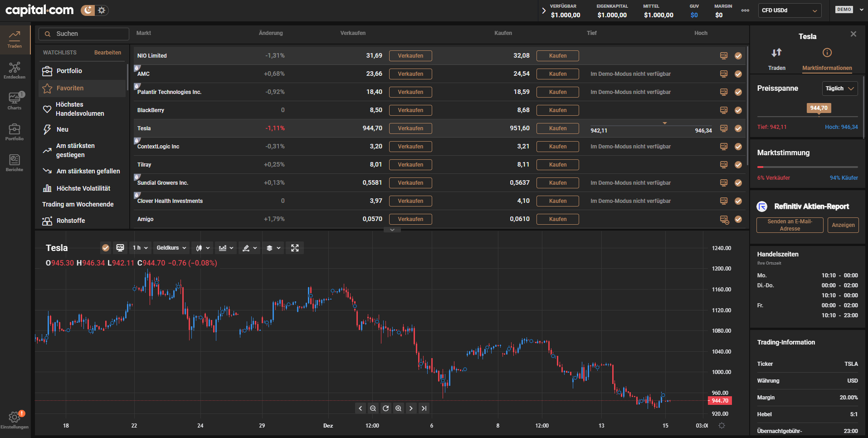The height and width of the screenshot is (438, 868).
Task: Open the Entdecken sidebar icon
Action: 15,70
